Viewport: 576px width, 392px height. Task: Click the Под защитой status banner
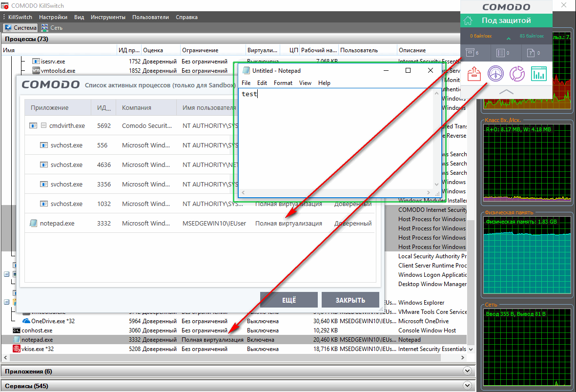tap(506, 21)
